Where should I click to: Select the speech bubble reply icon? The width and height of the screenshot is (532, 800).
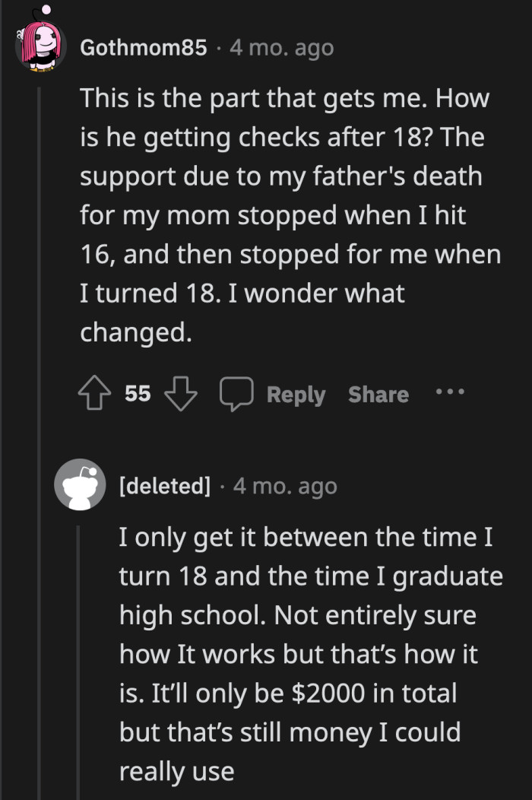238,394
